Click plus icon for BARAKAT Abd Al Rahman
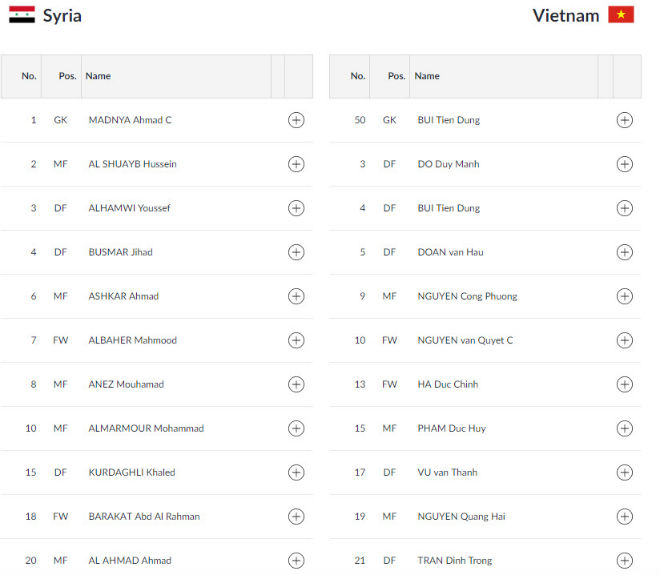This screenshot has height=575, width=660. point(296,516)
